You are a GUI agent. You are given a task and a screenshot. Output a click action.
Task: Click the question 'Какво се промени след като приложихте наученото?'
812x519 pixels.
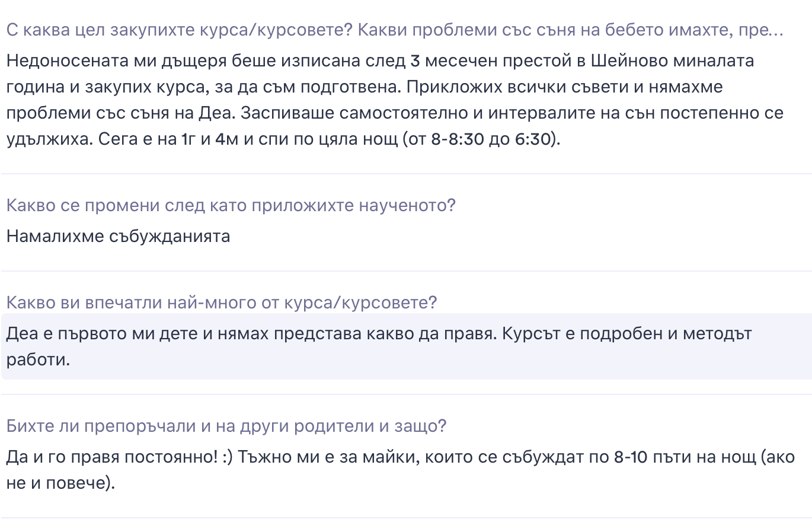(231, 206)
